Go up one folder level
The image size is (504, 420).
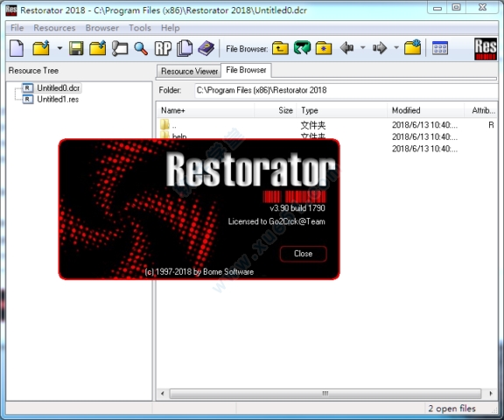(x=280, y=48)
